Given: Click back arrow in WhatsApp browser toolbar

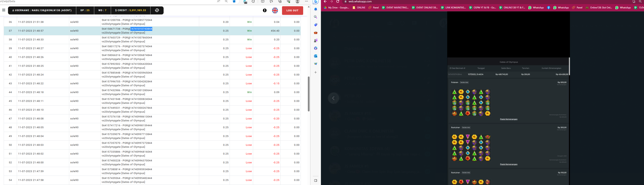Looking at the screenshot, I should [x=325, y=2].
